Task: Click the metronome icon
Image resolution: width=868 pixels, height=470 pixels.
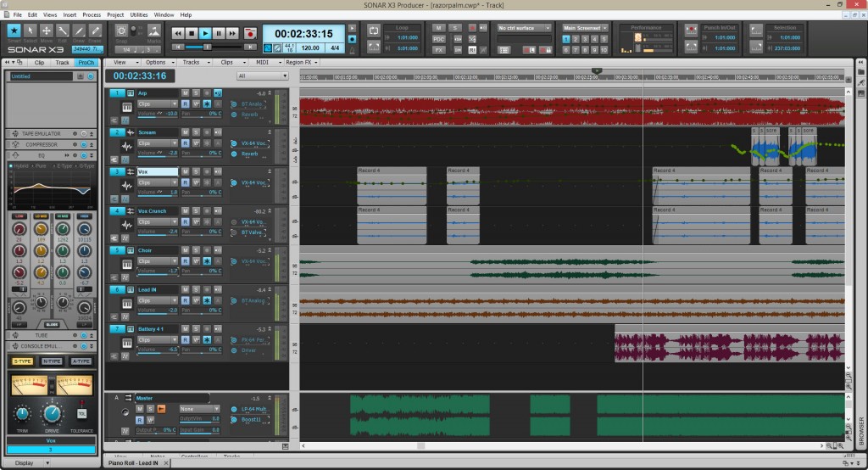Action: coord(352,50)
